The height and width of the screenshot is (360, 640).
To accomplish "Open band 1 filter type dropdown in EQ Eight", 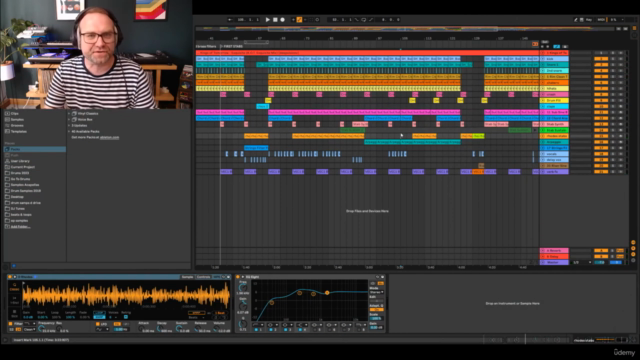I will 257,325.
